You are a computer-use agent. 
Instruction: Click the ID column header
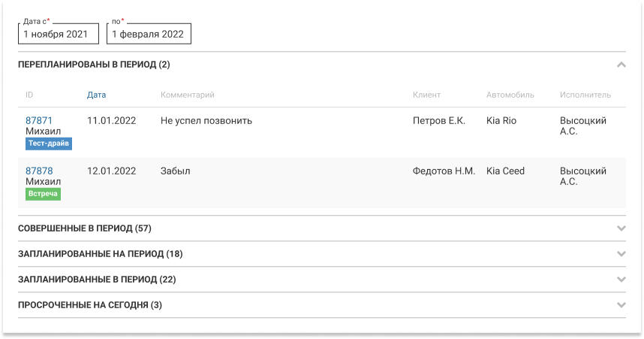(29, 95)
